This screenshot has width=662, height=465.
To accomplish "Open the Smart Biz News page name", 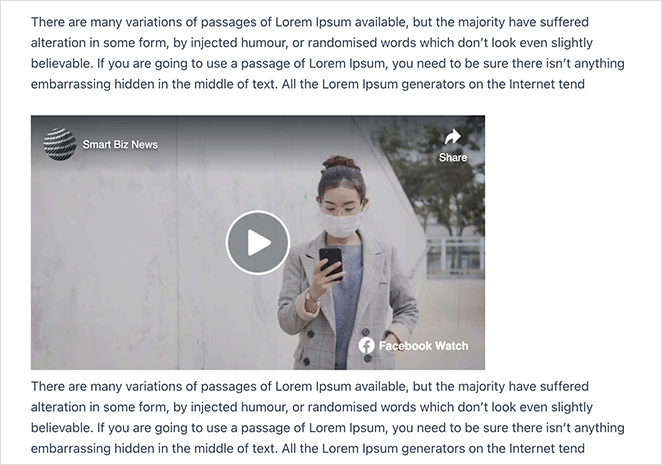I will pyautogui.click(x=120, y=144).
